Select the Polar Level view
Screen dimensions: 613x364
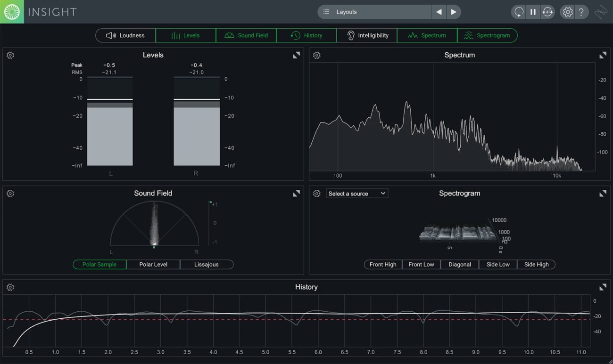coord(153,265)
